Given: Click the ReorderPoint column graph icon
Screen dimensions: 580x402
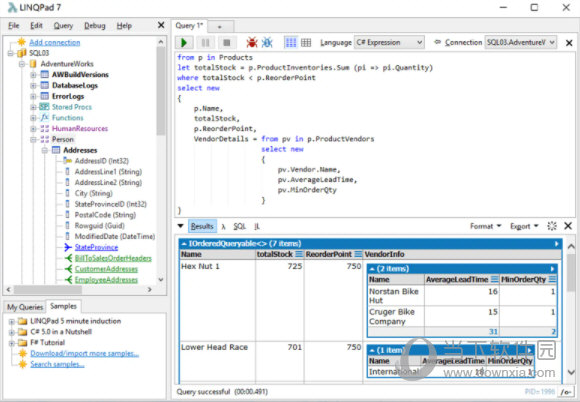Looking at the screenshot, I should (x=358, y=254).
